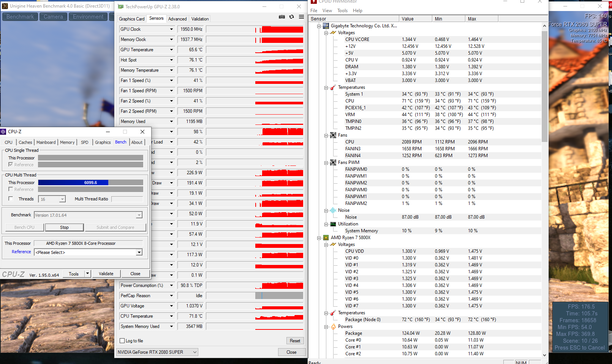Toggle Reference checkbox under CPU Multi Thread
The image size is (612, 364).
coord(11,189)
